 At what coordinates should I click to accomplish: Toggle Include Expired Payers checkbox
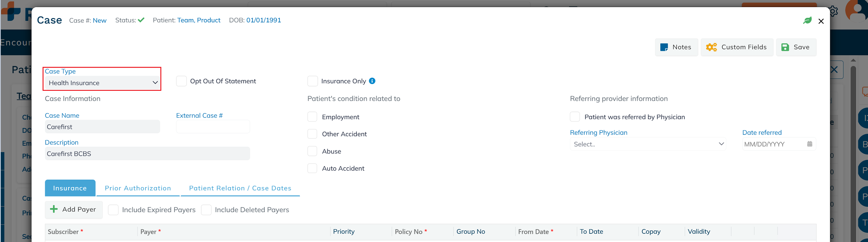pos(113,210)
